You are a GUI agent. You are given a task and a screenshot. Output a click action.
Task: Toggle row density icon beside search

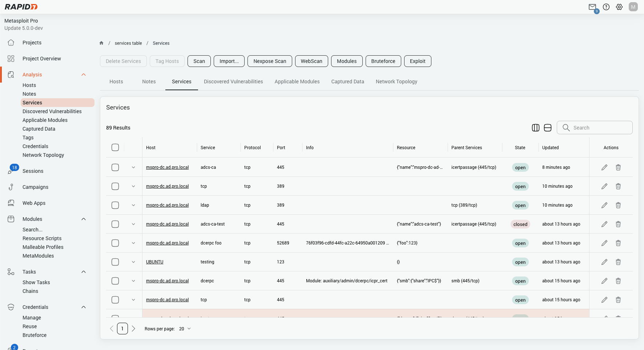(x=548, y=128)
